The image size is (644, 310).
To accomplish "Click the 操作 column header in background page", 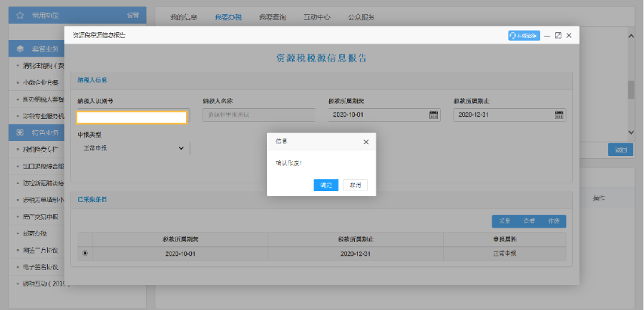I will 599,198.
